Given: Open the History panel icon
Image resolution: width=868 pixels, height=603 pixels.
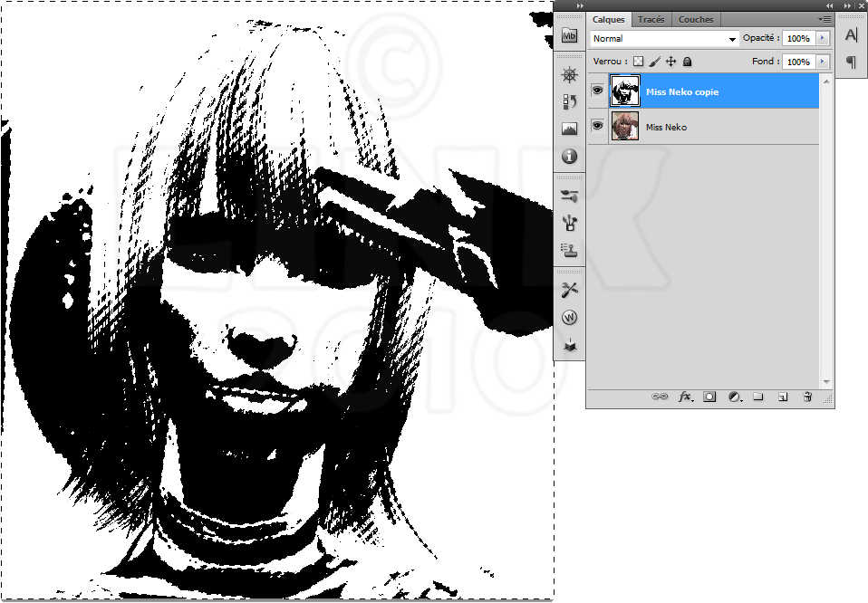Looking at the screenshot, I should tap(569, 101).
